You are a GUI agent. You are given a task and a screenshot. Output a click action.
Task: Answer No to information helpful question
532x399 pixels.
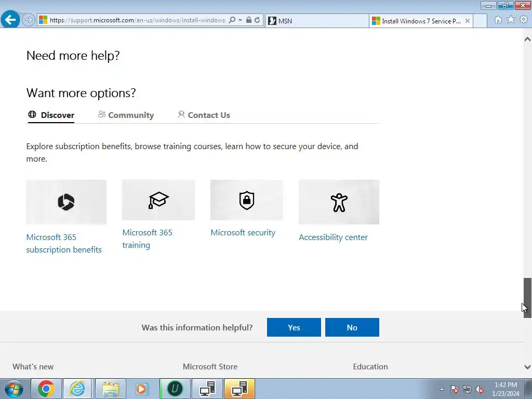pyautogui.click(x=352, y=327)
